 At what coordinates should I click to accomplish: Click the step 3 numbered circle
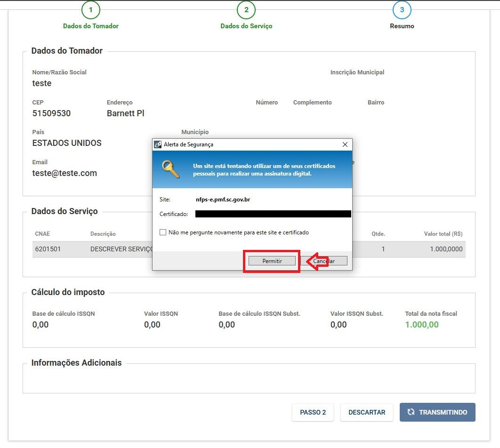pos(402,10)
